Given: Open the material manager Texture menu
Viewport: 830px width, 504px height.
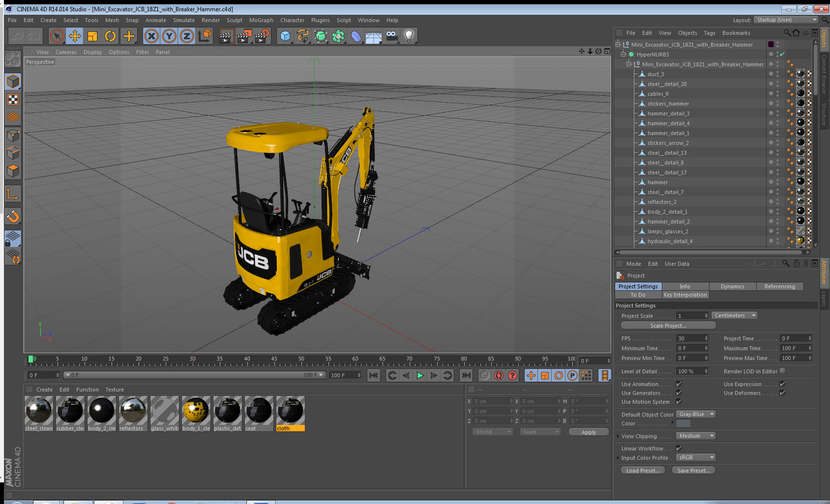Looking at the screenshot, I should [x=115, y=390].
